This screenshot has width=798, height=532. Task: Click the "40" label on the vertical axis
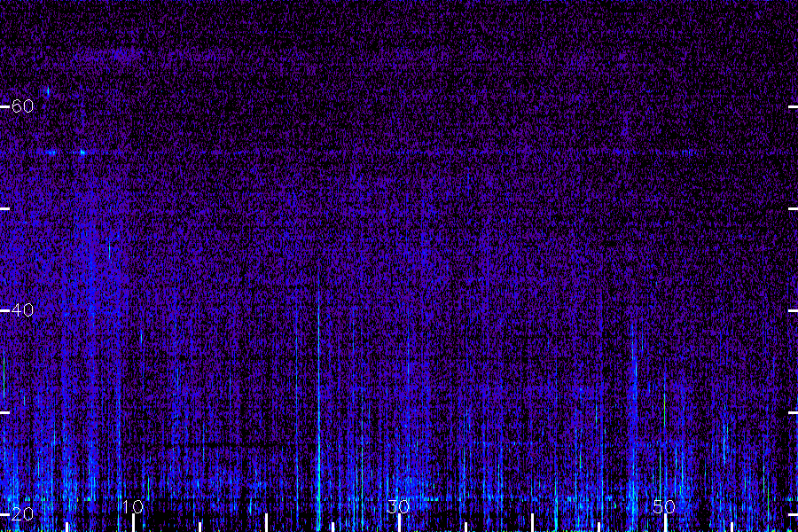pos(22,310)
